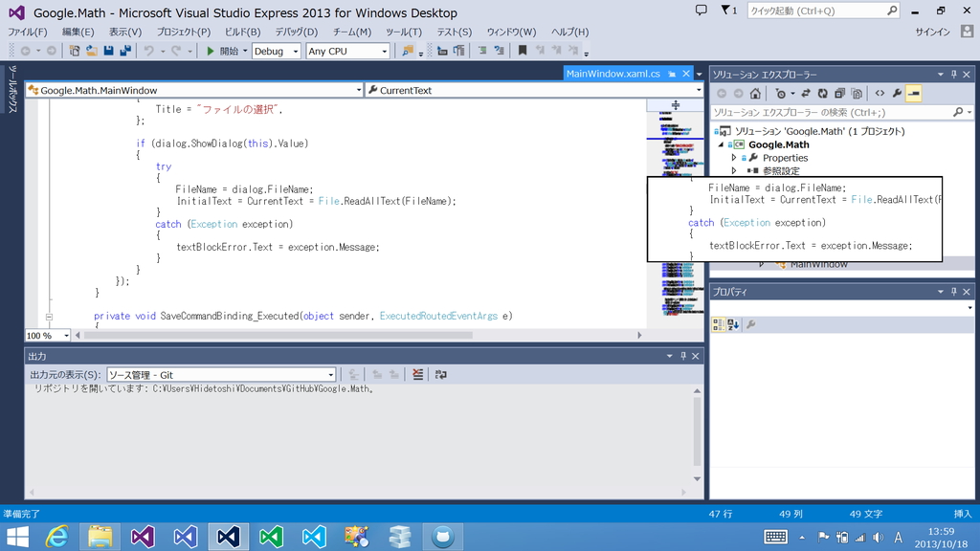This screenshot has height=551, width=980.
Task: Click the quick launch search box
Action: tap(824, 11)
